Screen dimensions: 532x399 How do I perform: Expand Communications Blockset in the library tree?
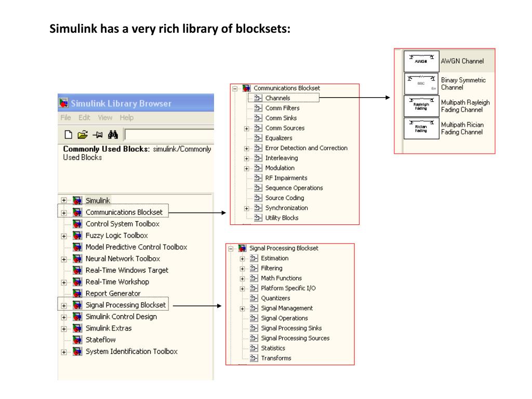point(64,212)
